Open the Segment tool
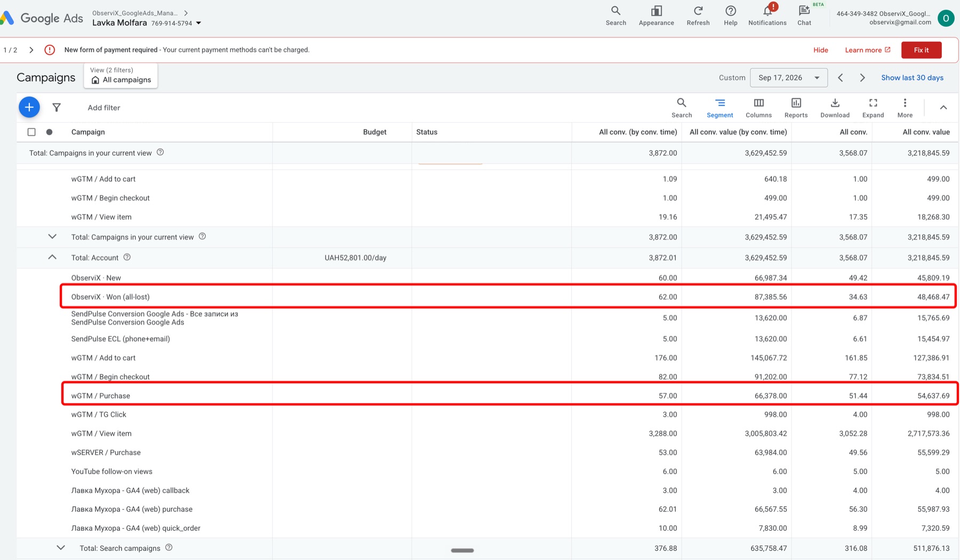960x560 pixels. [x=719, y=107]
